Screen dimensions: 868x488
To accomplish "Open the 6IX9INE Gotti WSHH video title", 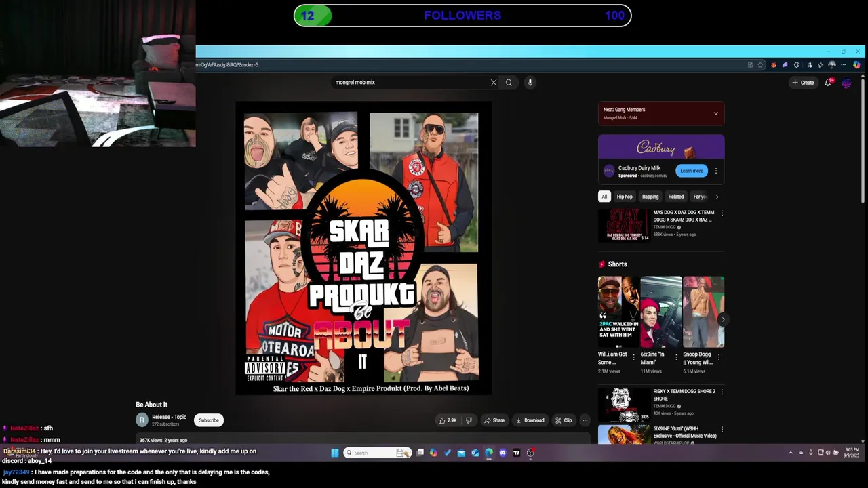I will point(685,432).
